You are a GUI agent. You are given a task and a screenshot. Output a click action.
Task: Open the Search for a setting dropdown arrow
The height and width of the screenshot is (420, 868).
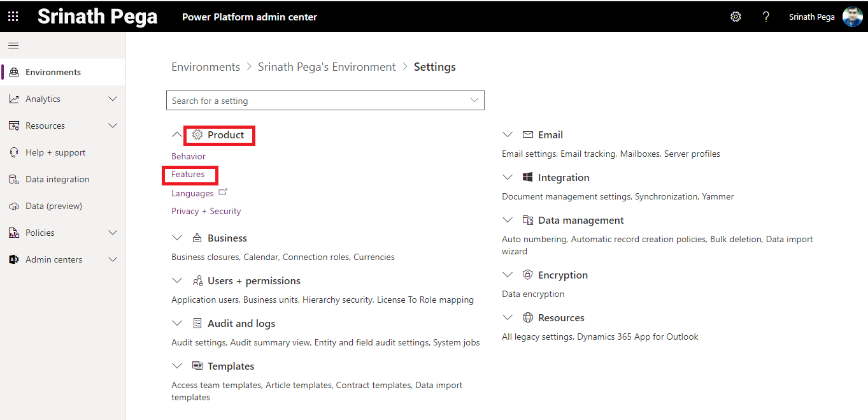click(x=474, y=100)
